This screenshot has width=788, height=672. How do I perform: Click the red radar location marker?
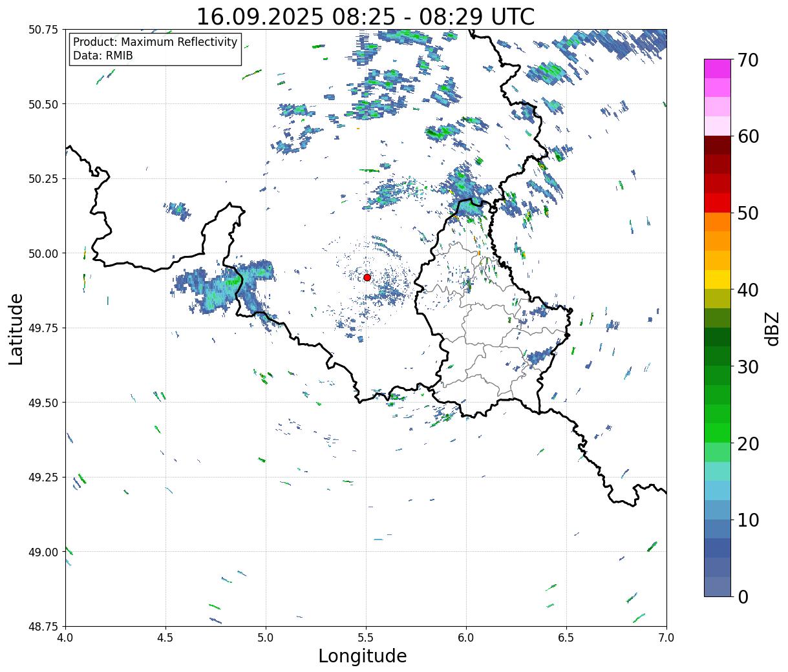tap(367, 277)
